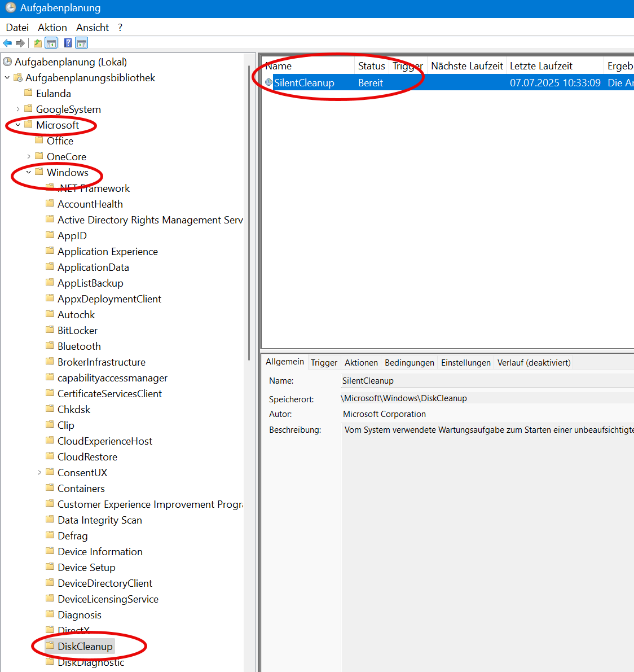Collapse the Windows tree node

pyautogui.click(x=29, y=172)
